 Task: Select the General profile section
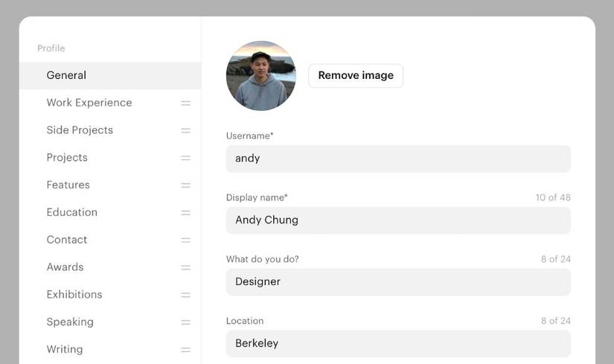click(110, 75)
